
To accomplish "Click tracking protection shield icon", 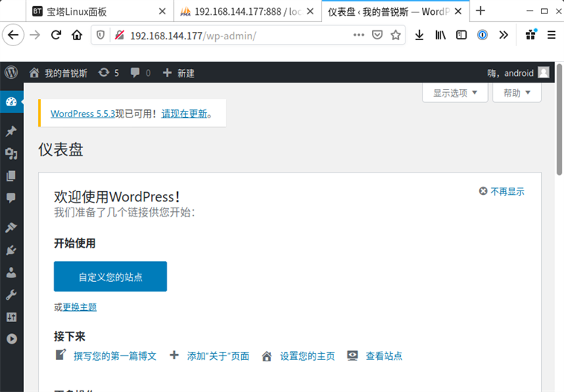I will (100, 35).
